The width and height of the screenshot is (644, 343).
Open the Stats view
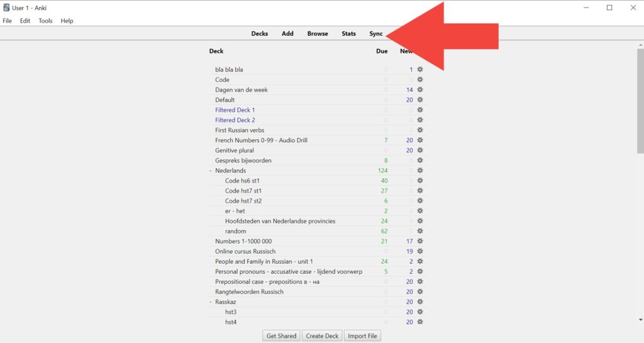[x=348, y=34]
